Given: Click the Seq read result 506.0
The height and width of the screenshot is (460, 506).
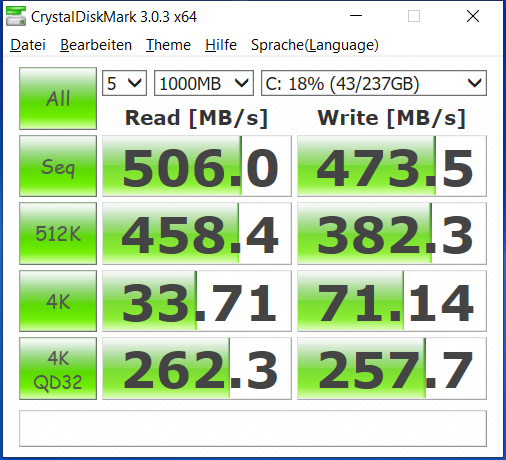Looking at the screenshot, I should pyautogui.click(x=197, y=166).
